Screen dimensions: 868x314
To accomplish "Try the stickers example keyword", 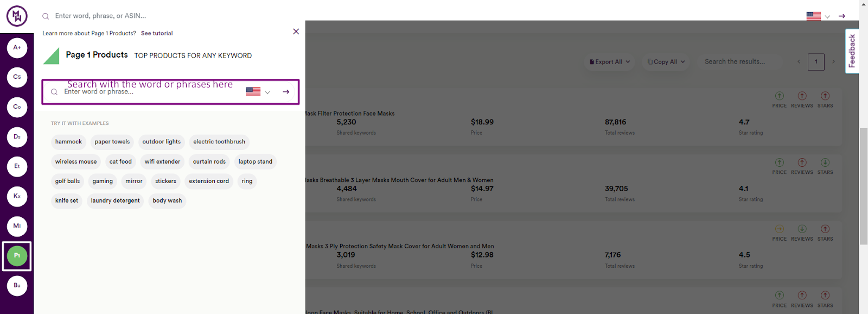I will 165,181.
